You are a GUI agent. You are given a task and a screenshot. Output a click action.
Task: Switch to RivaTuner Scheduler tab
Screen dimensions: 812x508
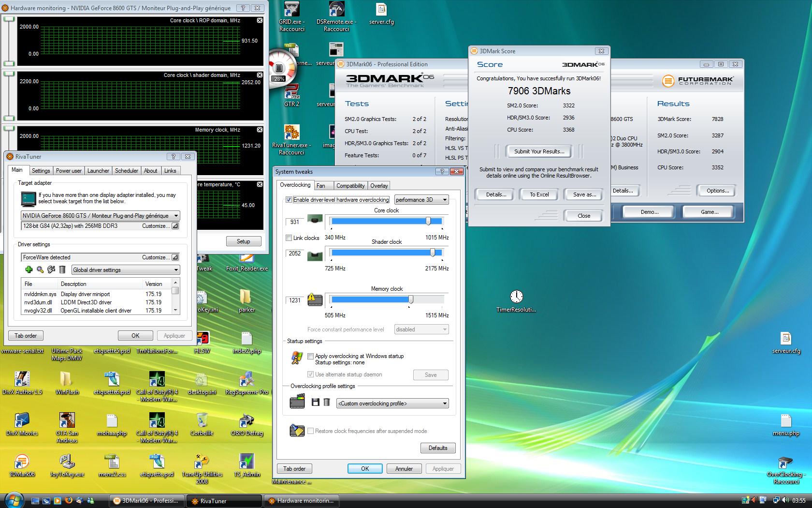pyautogui.click(x=127, y=171)
